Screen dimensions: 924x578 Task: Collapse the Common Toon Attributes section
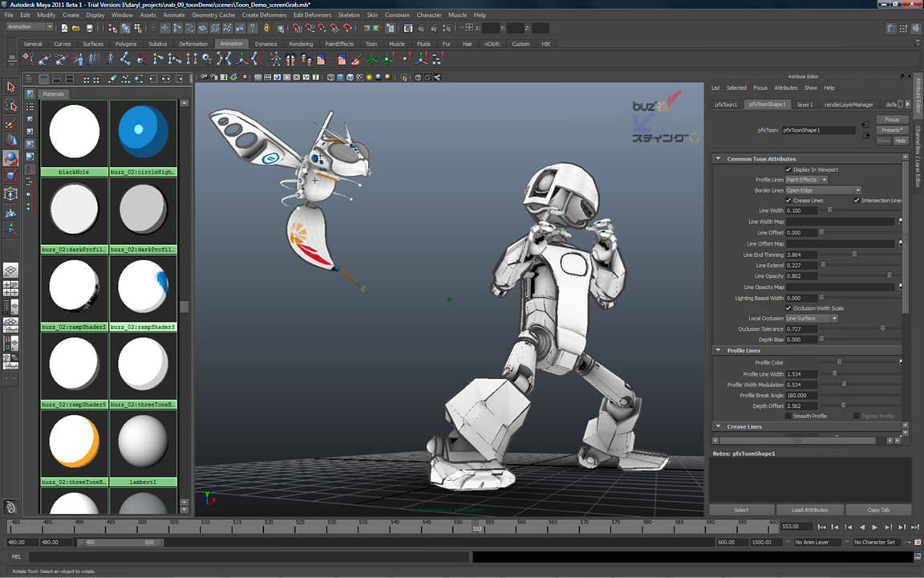tap(719, 157)
